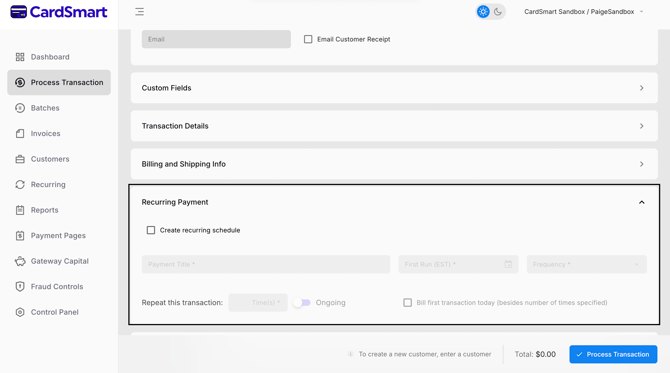
Task: Toggle the hamburger sidebar menu
Action: point(139,12)
